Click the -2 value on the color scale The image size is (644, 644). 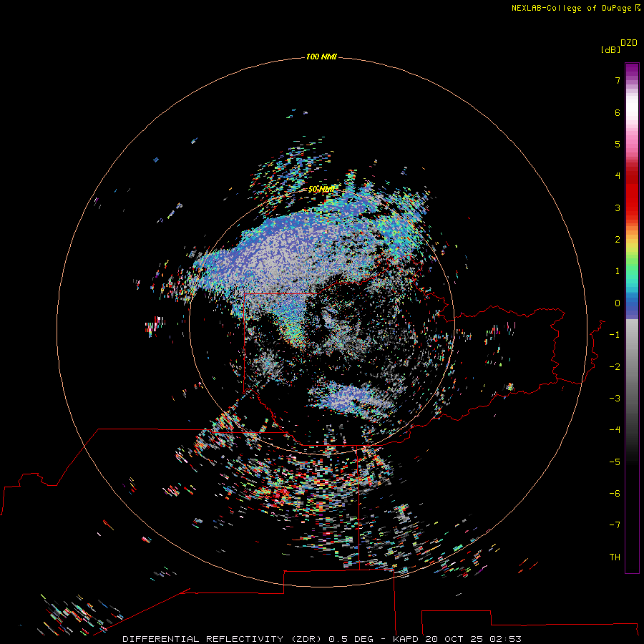615,367
